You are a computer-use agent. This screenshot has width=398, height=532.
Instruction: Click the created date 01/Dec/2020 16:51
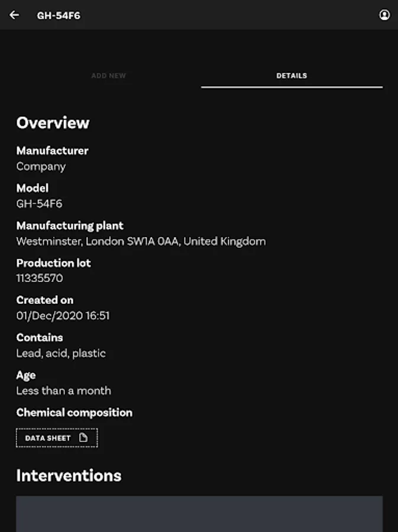pos(63,316)
